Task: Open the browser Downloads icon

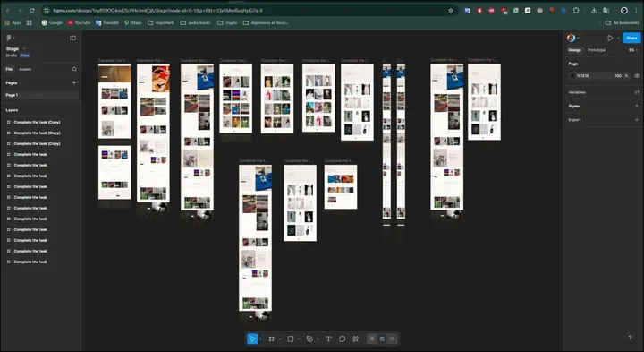Action: pyautogui.click(x=594, y=10)
